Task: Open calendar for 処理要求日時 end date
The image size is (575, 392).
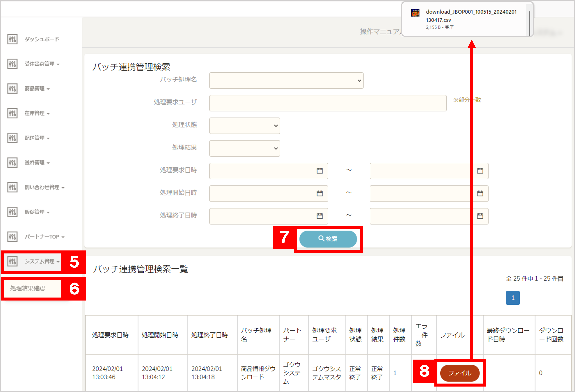Action: tap(480, 171)
